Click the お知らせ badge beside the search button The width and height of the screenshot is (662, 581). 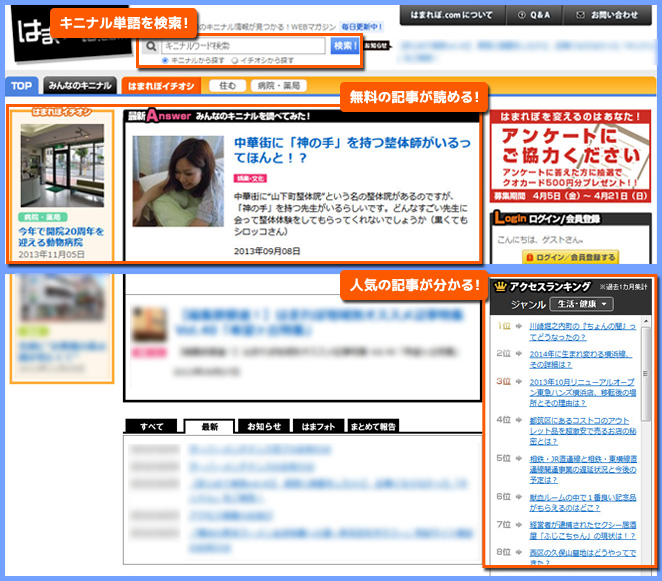376,46
